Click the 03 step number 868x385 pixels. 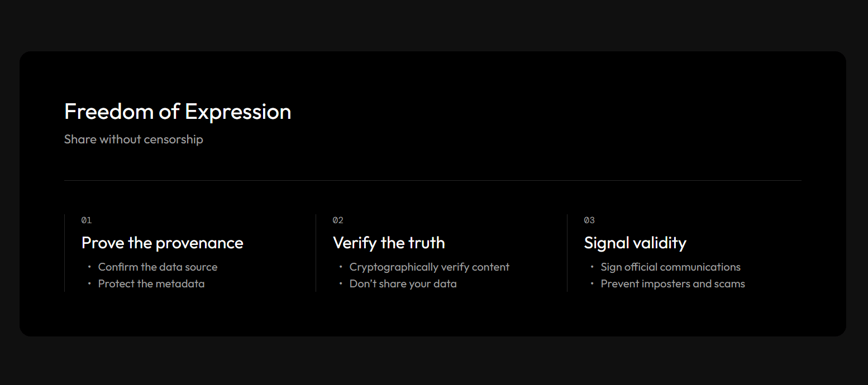[x=589, y=220]
